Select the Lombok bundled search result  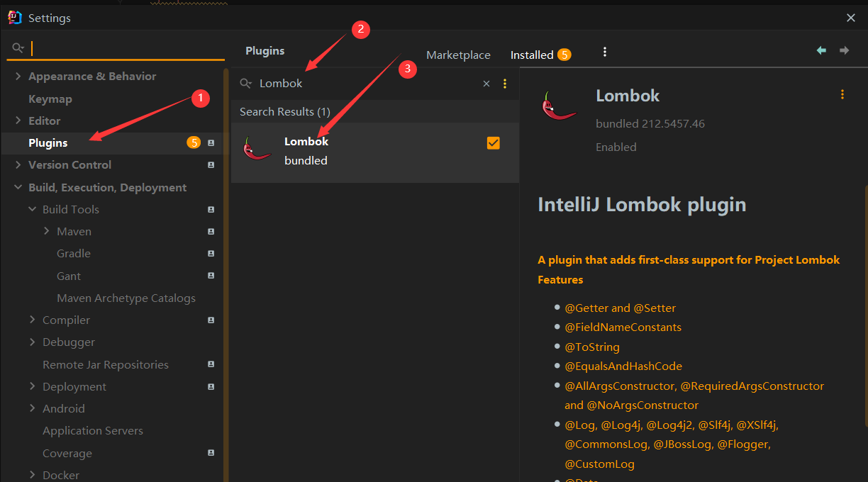(375, 152)
